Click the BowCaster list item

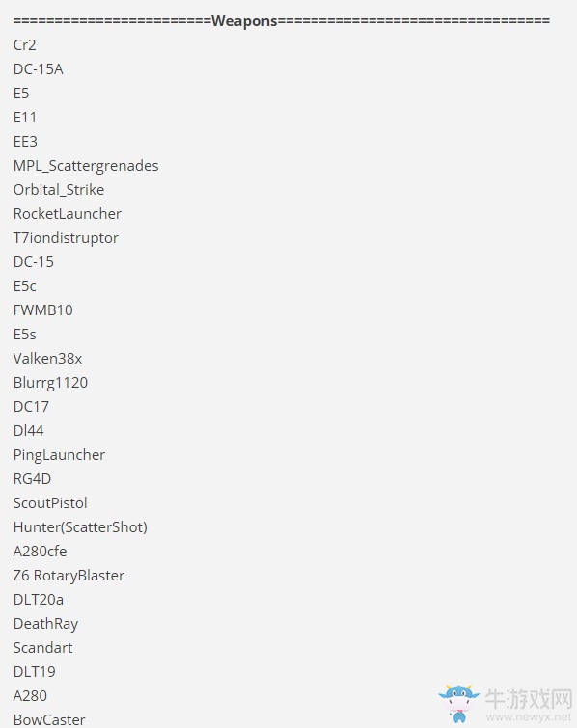tap(49, 720)
